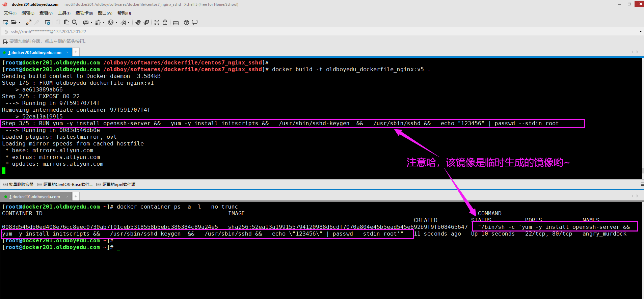The width and height of the screenshot is (644, 299).
Task: Click the lock screen padlock icon
Action: click(165, 22)
